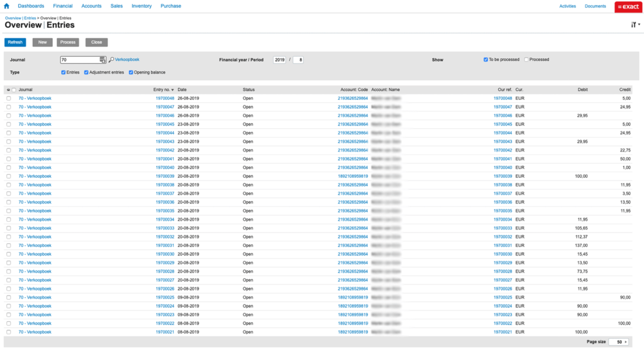Click the home icon in top navigation
The width and height of the screenshot is (644, 362).
pyautogui.click(x=6, y=6)
